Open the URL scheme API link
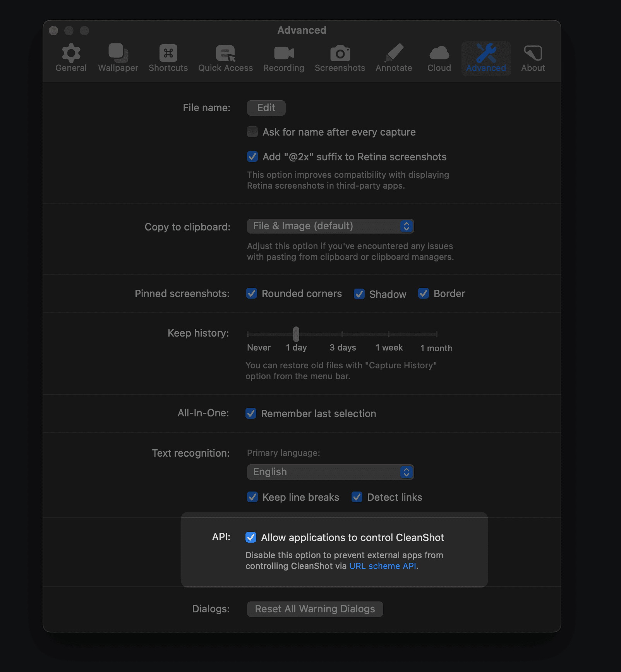621x672 pixels. click(383, 566)
